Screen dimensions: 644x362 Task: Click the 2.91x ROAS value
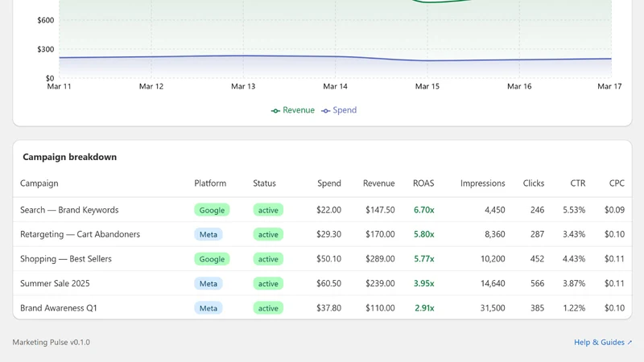click(424, 308)
